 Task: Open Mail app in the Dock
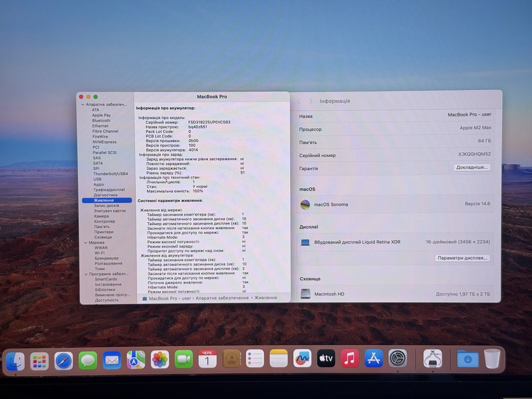click(x=112, y=360)
